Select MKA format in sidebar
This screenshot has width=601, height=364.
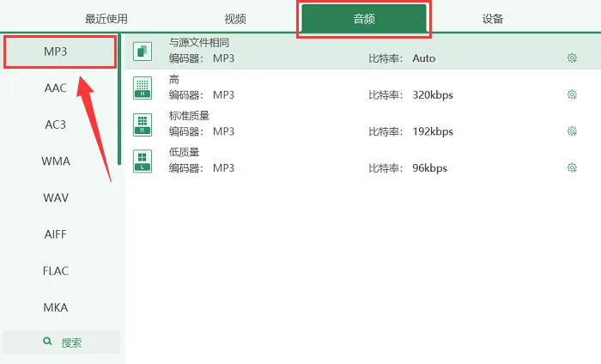coord(56,307)
